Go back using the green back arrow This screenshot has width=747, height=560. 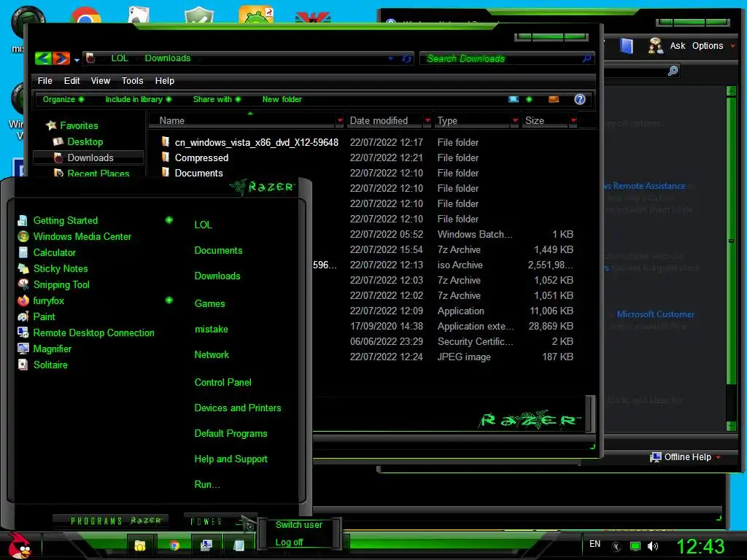[43, 58]
